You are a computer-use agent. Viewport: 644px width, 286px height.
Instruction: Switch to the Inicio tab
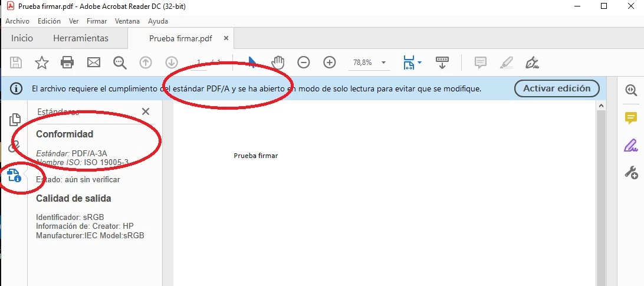pyautogui.click(x=22, y=38)
